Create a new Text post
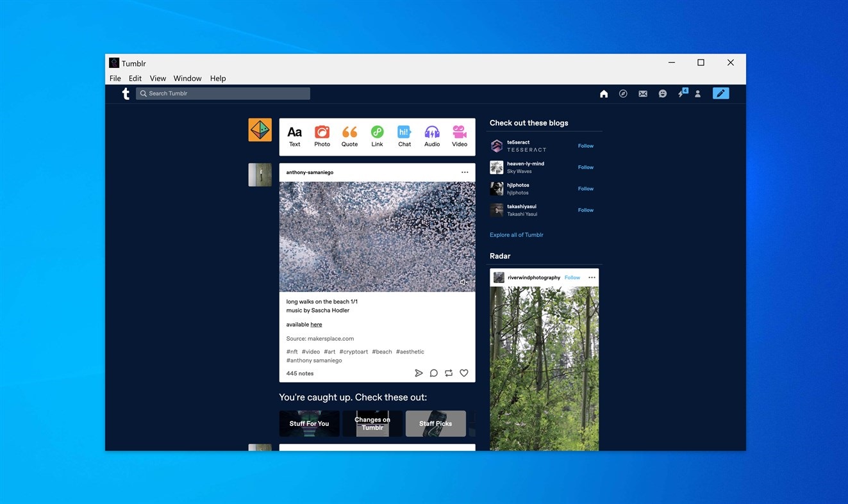 click(x=294, y=136)
